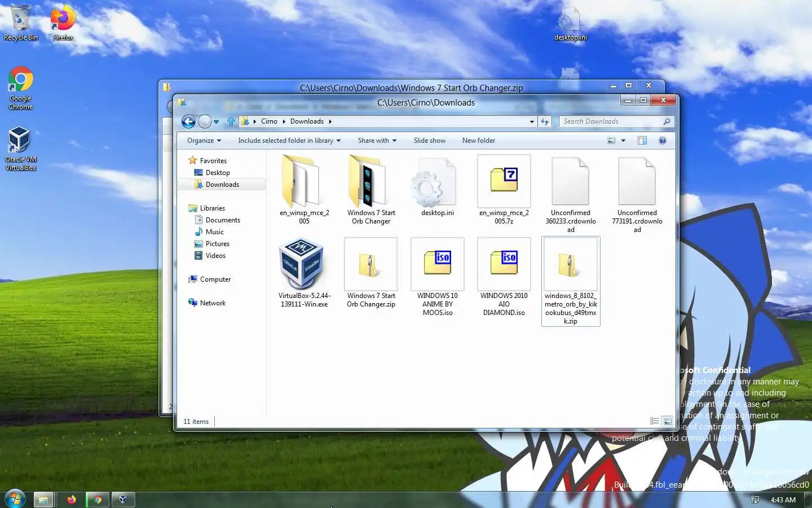Click the magnifier search icon
The width and height of the screenshot is (812, 508).
tap(667, 121)
